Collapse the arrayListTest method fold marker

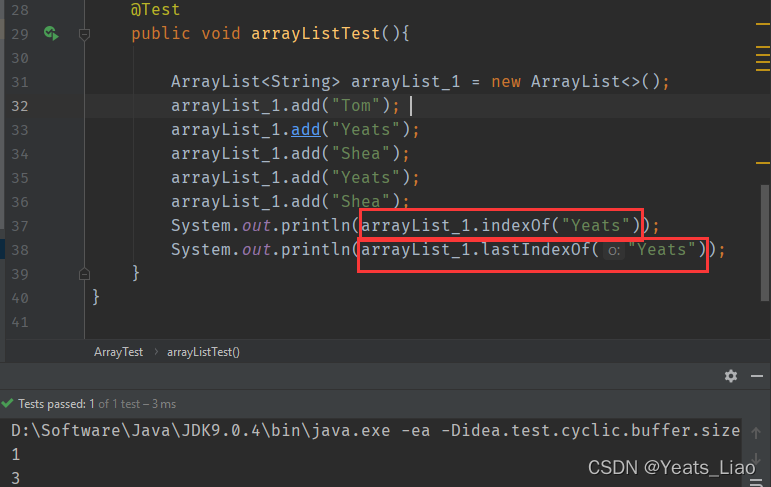(84, 34)
